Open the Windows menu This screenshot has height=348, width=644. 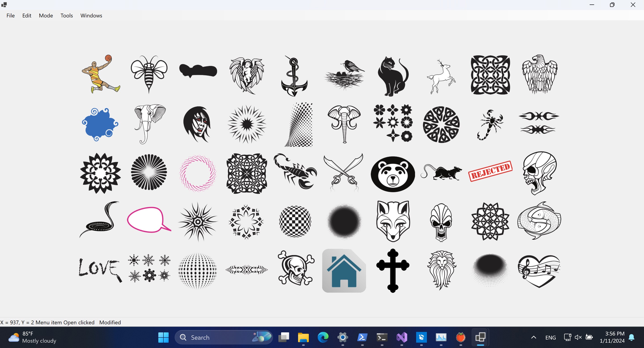(91, 15)
